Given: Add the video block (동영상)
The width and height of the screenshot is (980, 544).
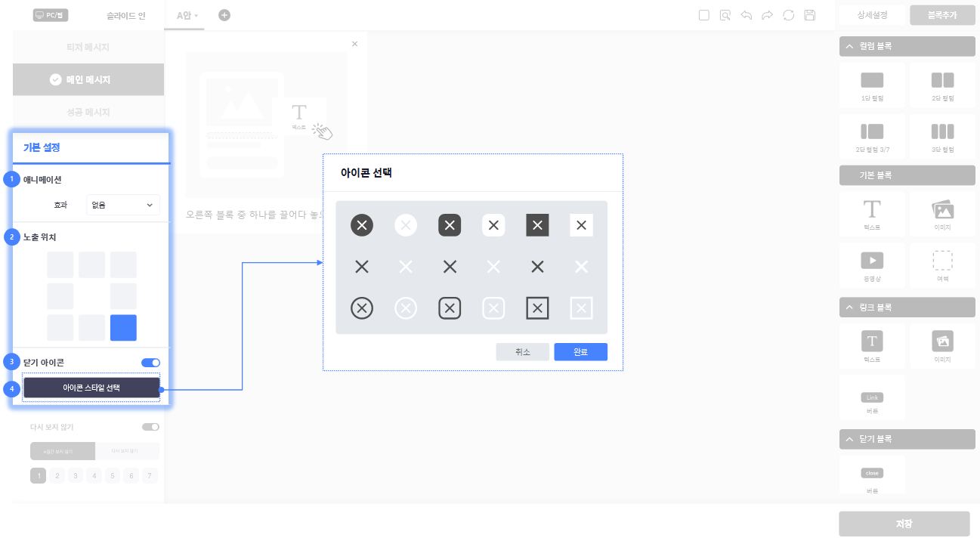Looking at the screenshot, I should (x=872, y=264).
